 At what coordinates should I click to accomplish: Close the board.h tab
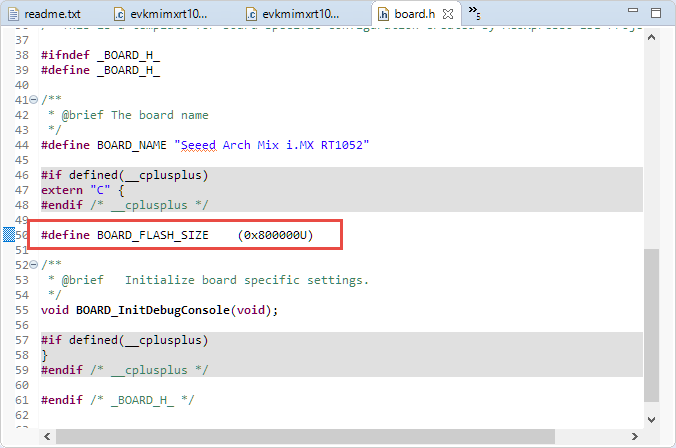[450, 14]
